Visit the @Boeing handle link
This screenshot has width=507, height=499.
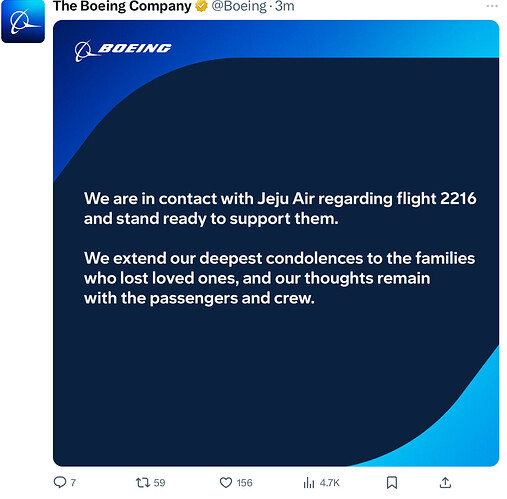coord(239,6)
